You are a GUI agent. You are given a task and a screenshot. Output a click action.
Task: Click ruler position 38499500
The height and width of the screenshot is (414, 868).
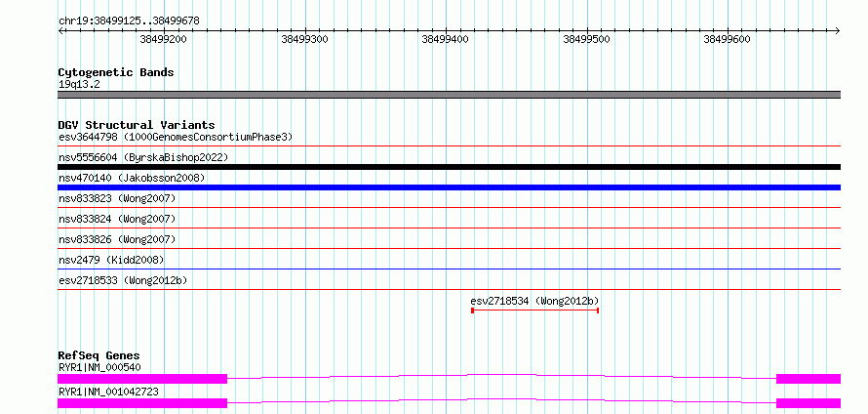pos(587,39)
